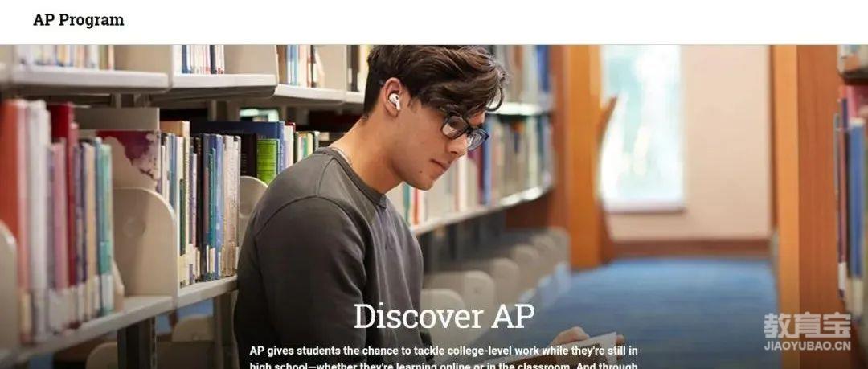Click the student's black eyeglasses
The width and height of the screenshot is (868, 369).
[x=464, y=129]
